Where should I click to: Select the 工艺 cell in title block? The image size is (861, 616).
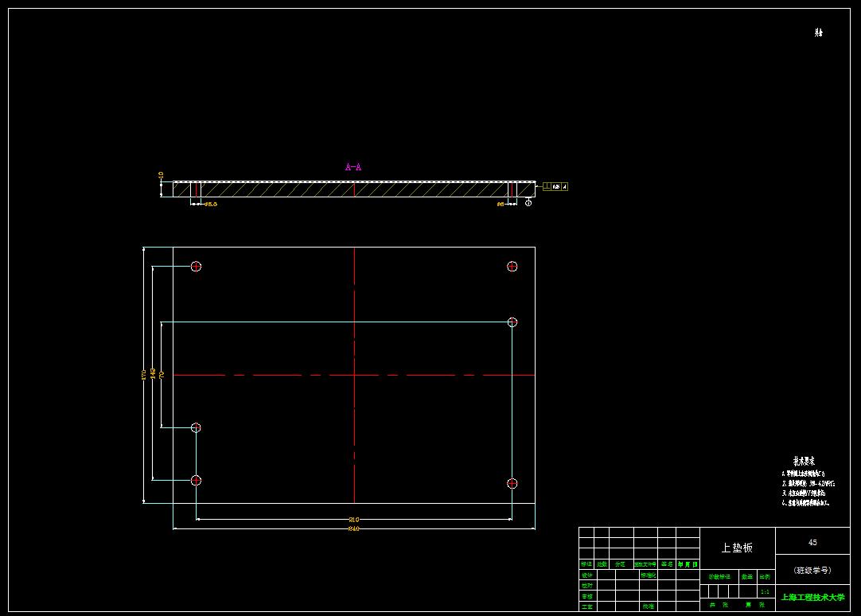[x=587, y=606]
